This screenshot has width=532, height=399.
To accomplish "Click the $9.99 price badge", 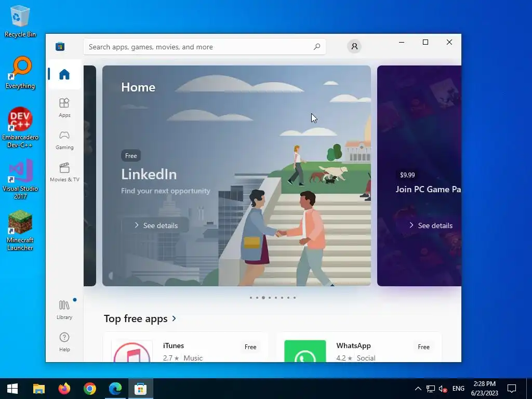I will [x=407, y=175].
